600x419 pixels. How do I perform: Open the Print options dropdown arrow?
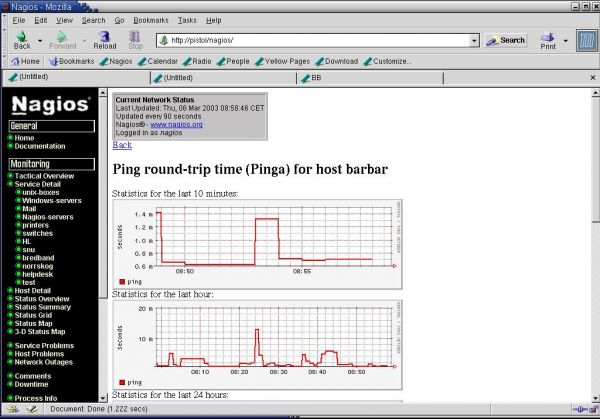click(566, 41)
